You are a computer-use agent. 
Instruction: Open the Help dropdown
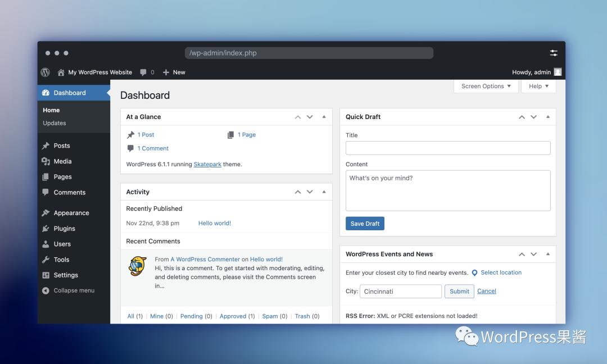tap(538, 87)
